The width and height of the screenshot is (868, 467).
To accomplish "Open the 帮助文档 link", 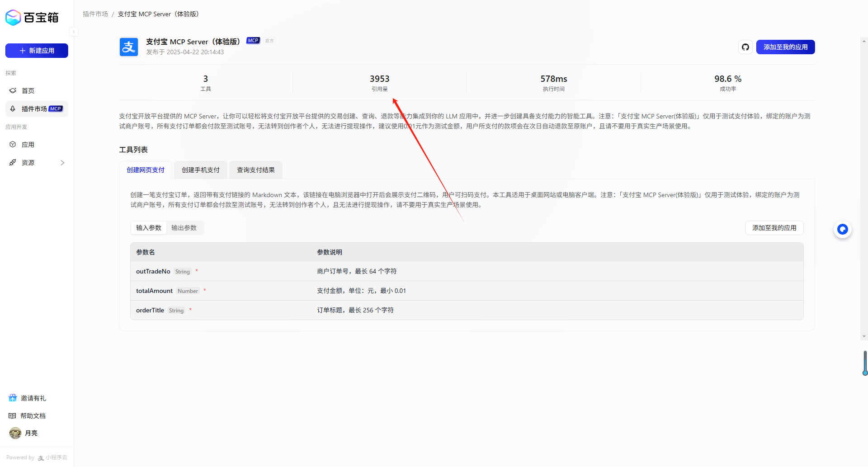I will tap(33, 416).
